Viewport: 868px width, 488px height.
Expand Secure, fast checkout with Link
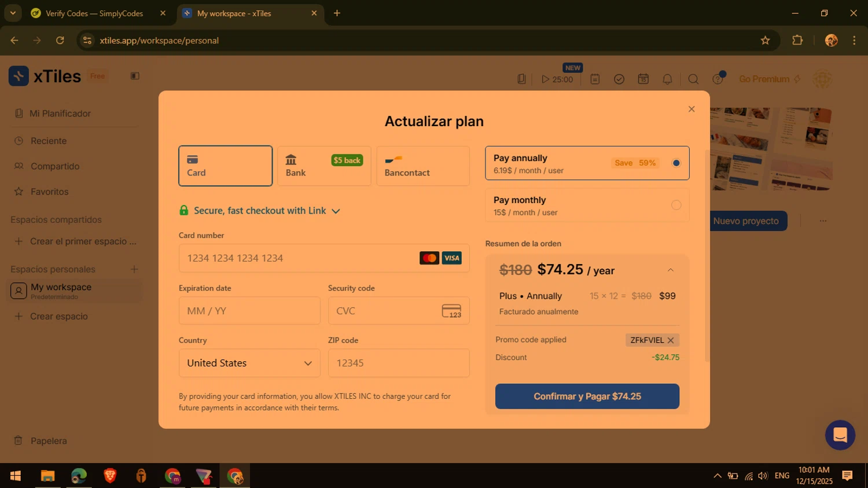(260, 211)
